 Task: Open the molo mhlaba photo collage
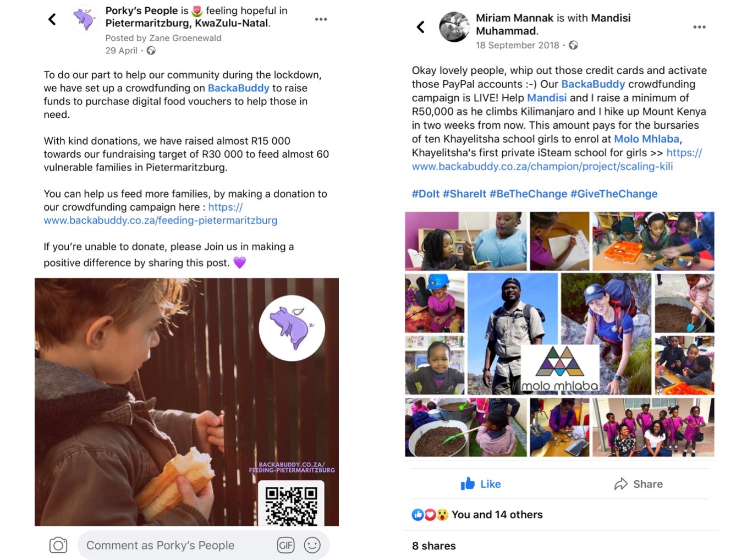[559, 334]
